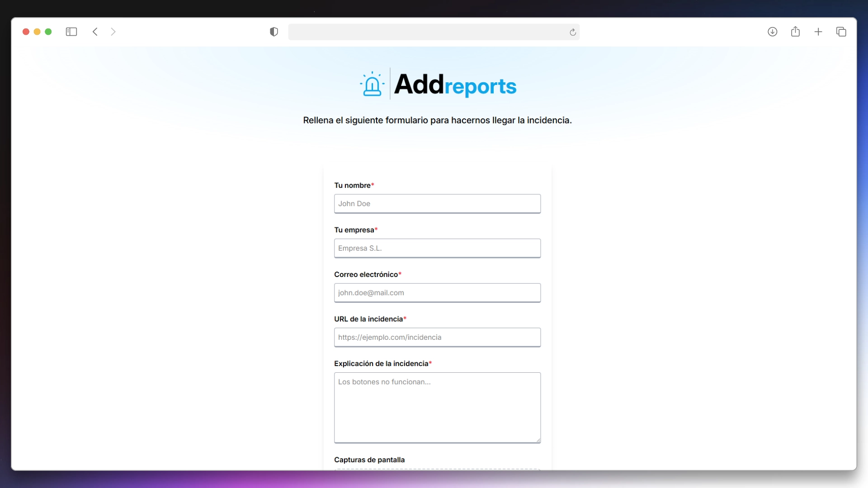Click the Addreports wordmark

(455, 84)
